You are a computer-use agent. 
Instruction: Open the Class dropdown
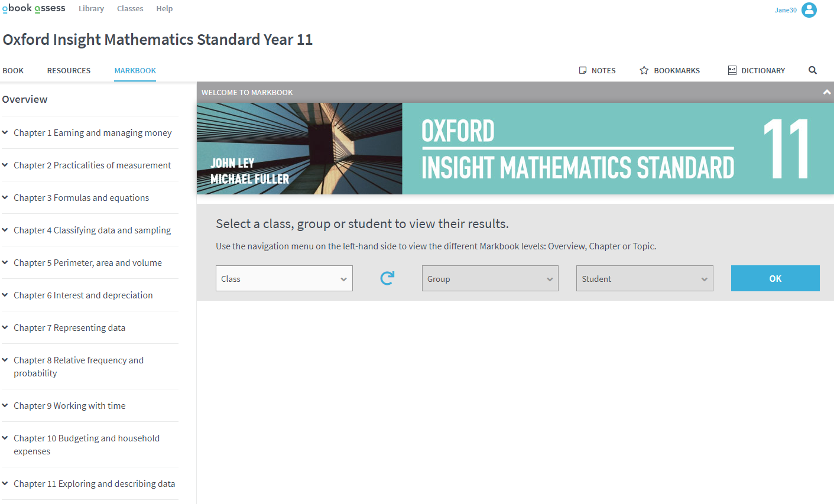[284, 278]
